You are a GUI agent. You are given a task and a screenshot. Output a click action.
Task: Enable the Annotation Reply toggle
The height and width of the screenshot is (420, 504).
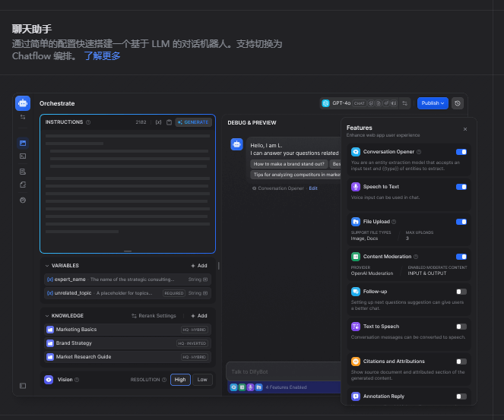click(461, 396)
